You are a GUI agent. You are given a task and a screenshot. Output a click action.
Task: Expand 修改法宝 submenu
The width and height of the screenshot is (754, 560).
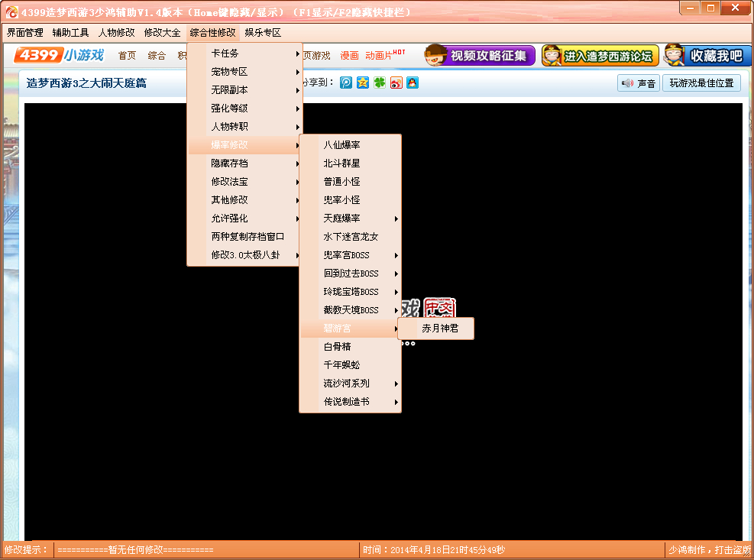(x=244, y=181)
